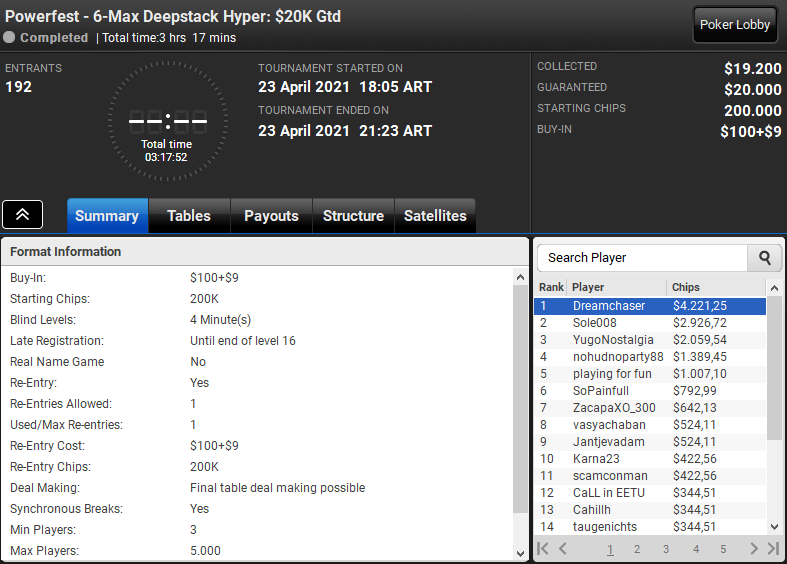Go to next leaderboard page
787x564 pixels.
(753, 548)
